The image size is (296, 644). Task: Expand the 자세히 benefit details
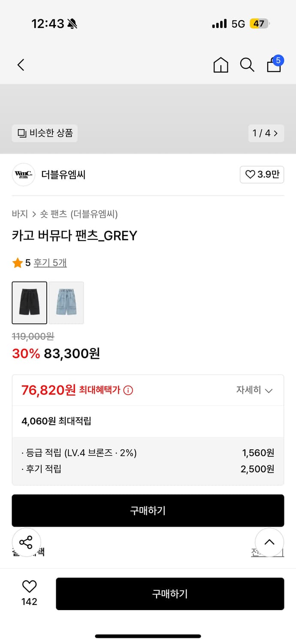pyautogui.click(x=254, y=390)
